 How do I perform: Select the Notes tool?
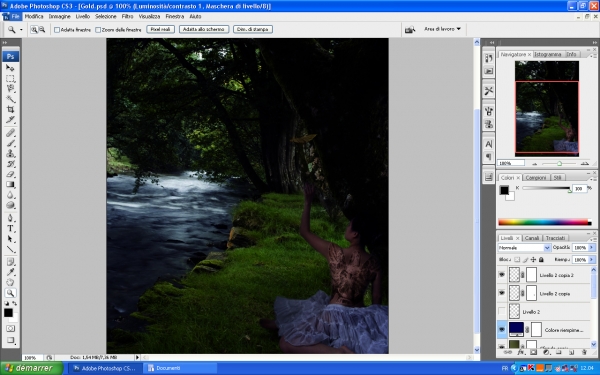(10, 262)
